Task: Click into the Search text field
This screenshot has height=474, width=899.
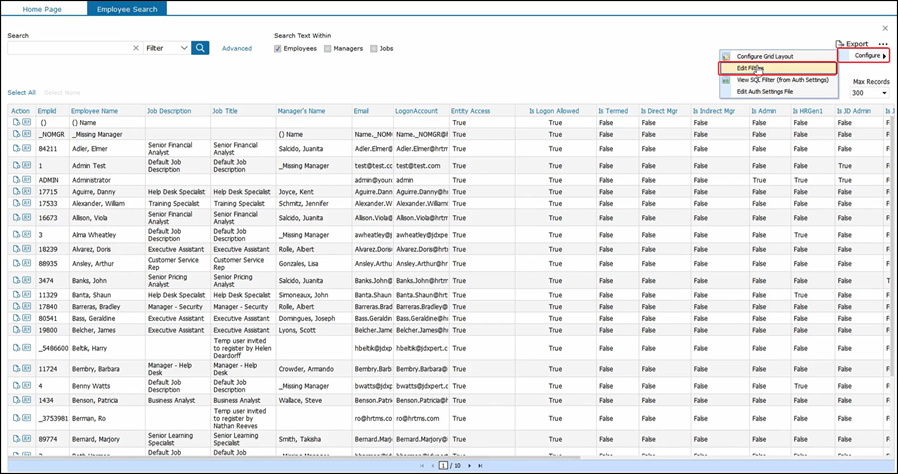Action: pyautogui.click(x=68, y=48)
